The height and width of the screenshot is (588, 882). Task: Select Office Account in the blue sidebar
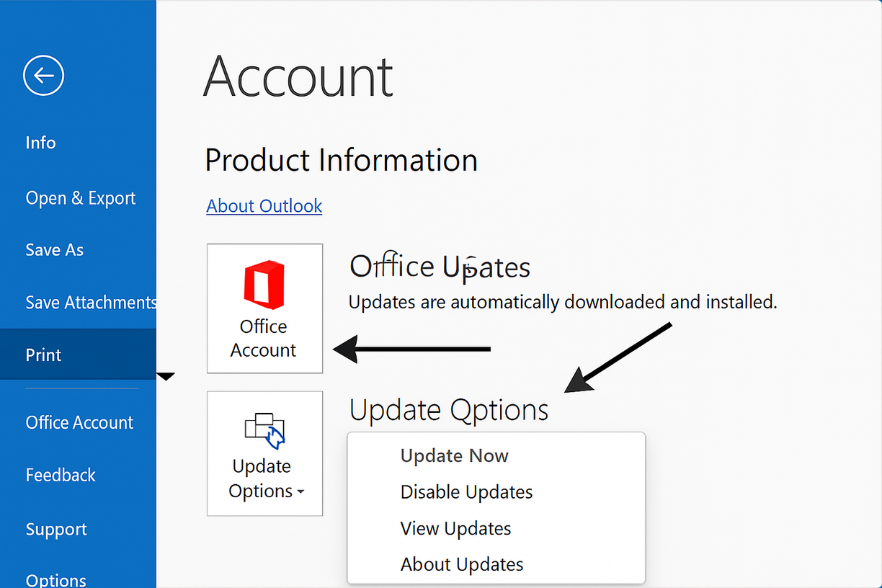tap(79, 422)
